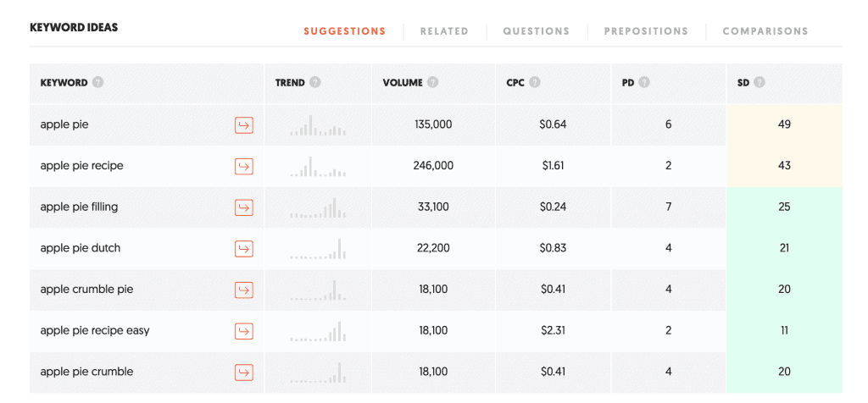
Task: Select the keyword 'apple pie recipe'
Action: 81,166
